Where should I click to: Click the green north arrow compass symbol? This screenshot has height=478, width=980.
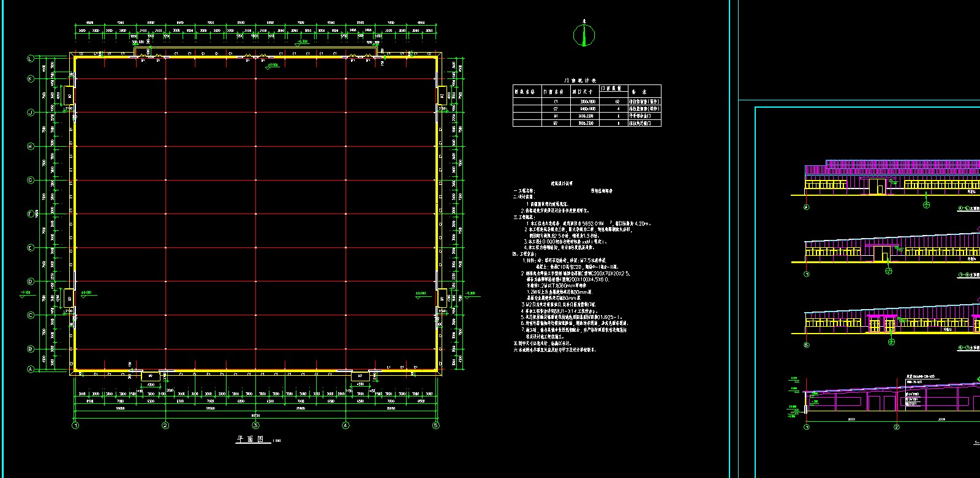tap(584, 35)
